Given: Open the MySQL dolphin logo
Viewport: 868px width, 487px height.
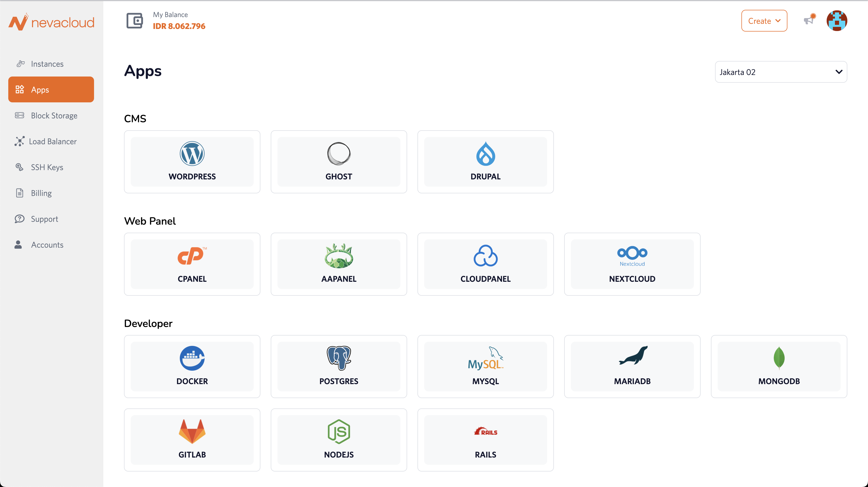Looking at the screenshot, I should coord(486,358).
